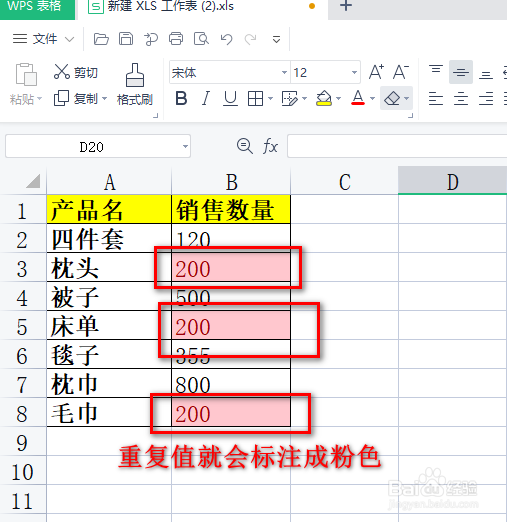This screenshot has height=522, width=507.
Task: Open font group dialog launcher corner
Action: click(411, 116)
